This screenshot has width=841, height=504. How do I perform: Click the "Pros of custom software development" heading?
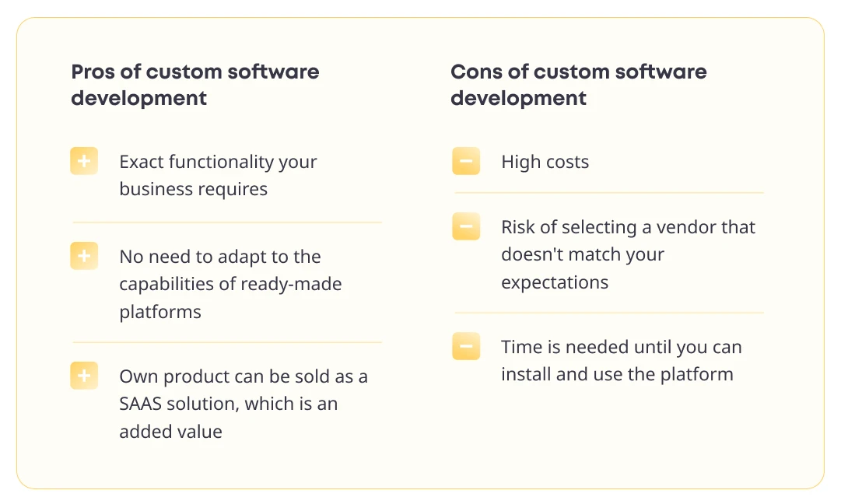coord(195,85)
